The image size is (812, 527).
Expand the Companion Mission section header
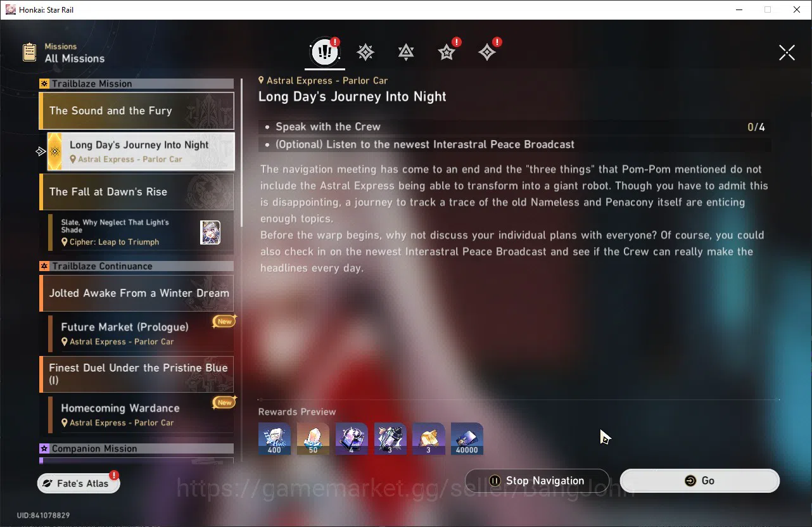pyautogui.click(x=136, y=448)
